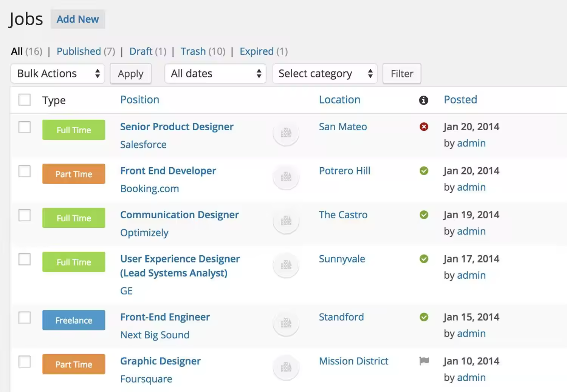The image size is (567, 392).
Task: Open the Front End Developer job
Action: pos(168,171)
